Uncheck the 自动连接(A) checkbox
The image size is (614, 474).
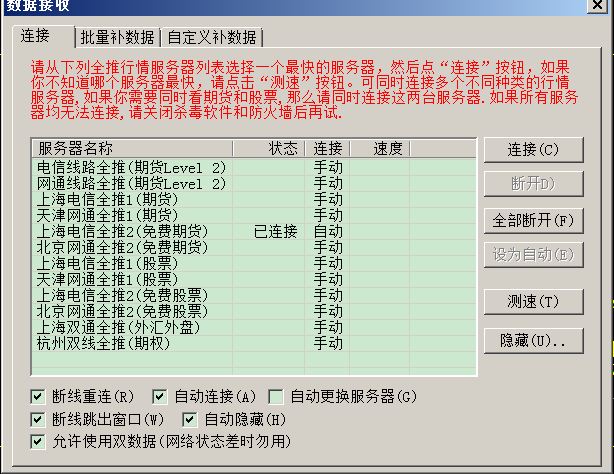click(x=160, y=397)
